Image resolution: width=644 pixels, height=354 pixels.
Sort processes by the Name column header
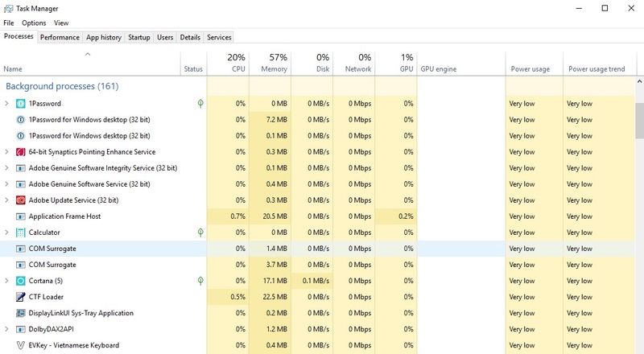(x=90, y=64)
